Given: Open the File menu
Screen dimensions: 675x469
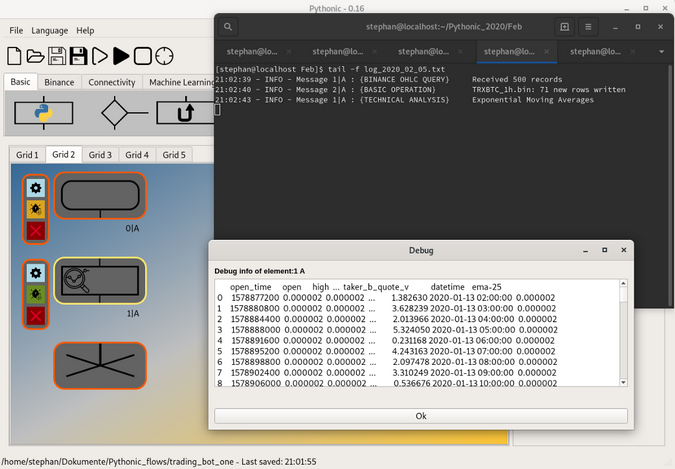Looking at the screenshot, I should pos(16,31).
